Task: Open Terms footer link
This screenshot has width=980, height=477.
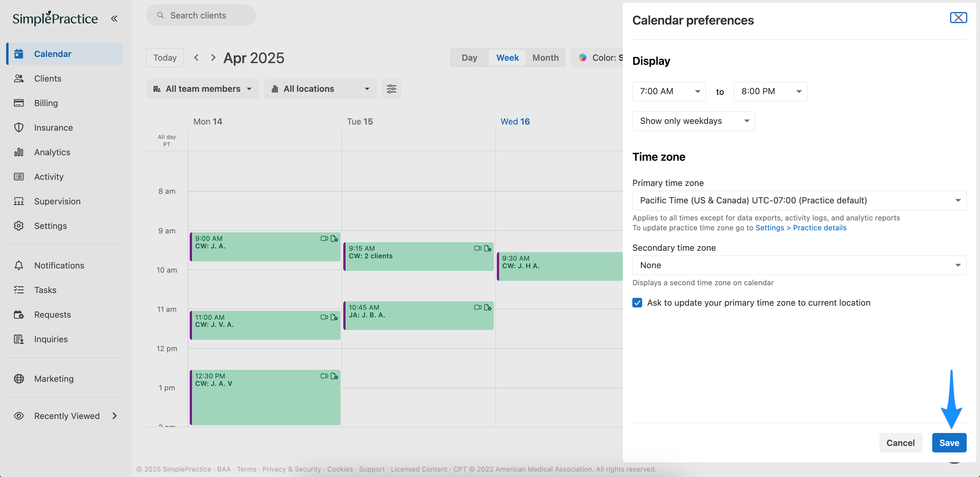Action: [x=246, y=469]
